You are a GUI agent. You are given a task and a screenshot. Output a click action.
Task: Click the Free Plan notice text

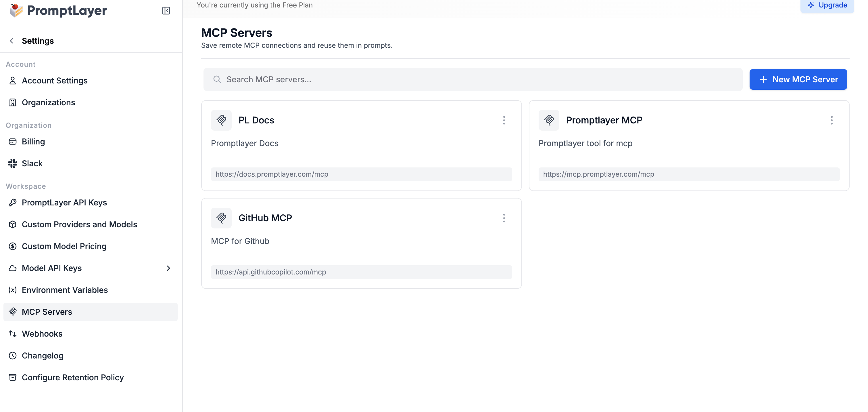(254, 5)
